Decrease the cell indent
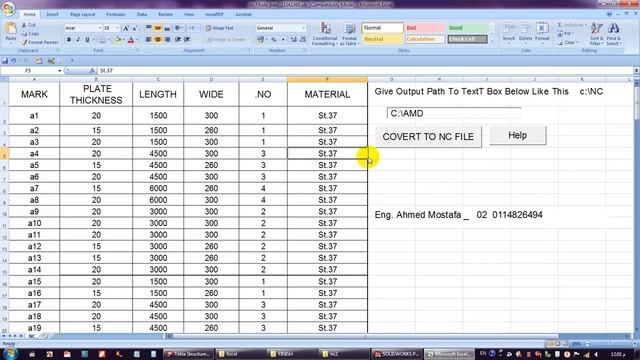 coord(178,40)
